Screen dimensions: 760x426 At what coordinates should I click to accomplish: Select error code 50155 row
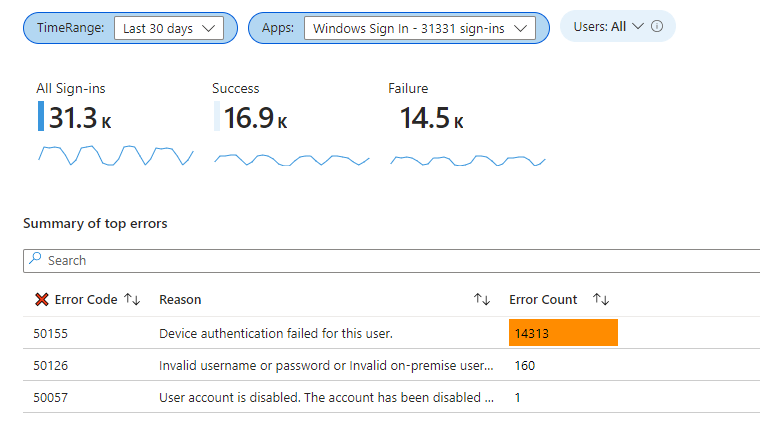click(x=391, y=333)
